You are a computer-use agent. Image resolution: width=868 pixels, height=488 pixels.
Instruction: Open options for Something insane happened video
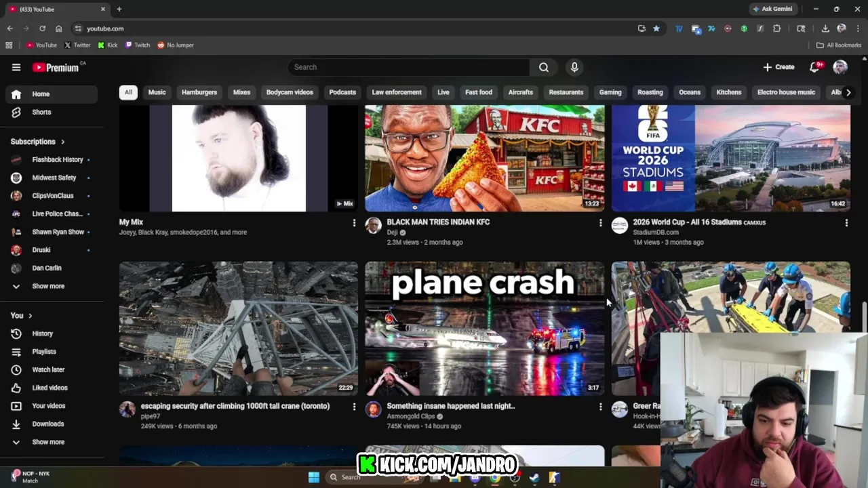pyautogui.click(x=600, y=407)
